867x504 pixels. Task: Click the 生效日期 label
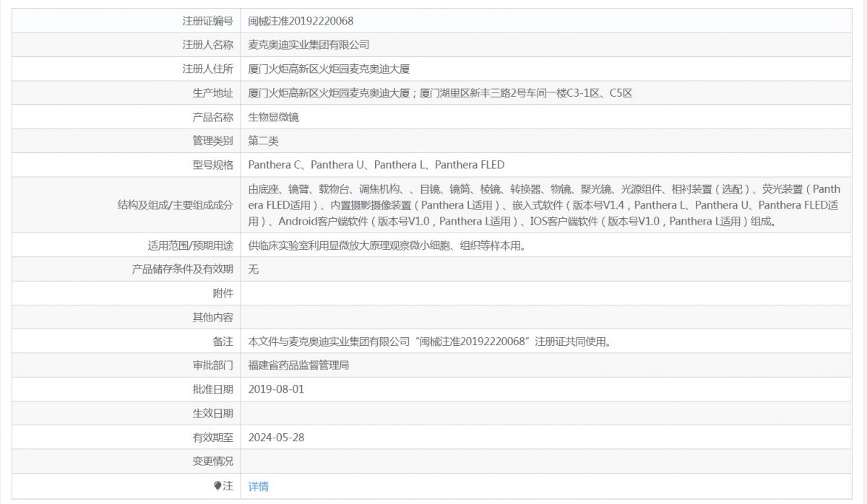(212, 413)
